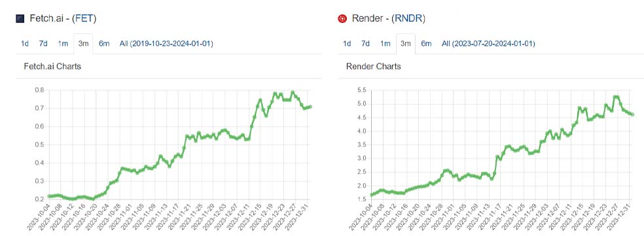Click 2.5 label on Render y-axis
Viewport: 644px width, 236px height.
361,172
